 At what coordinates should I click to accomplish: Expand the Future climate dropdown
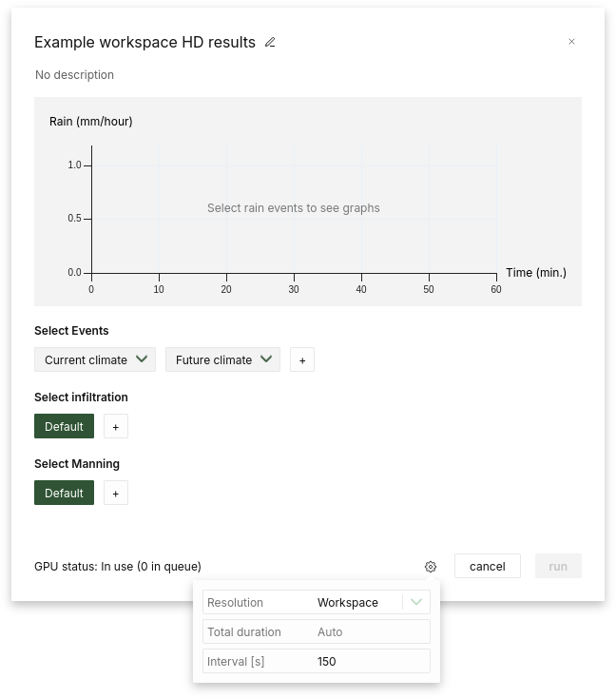pos(223,360)
